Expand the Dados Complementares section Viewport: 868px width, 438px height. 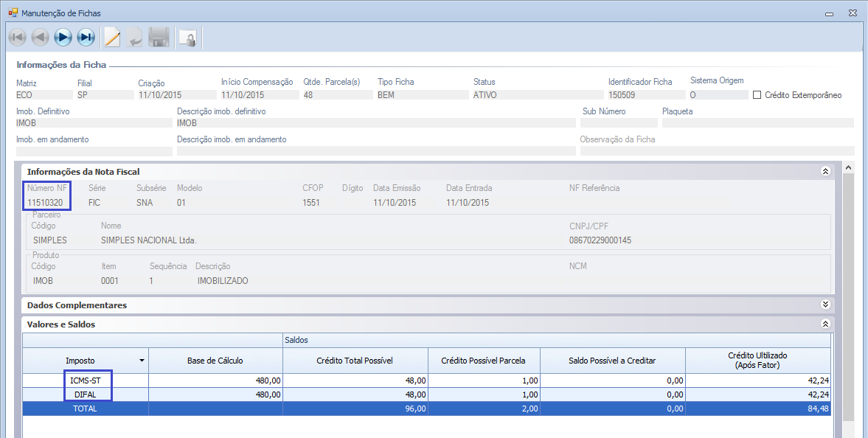point(825,305)
